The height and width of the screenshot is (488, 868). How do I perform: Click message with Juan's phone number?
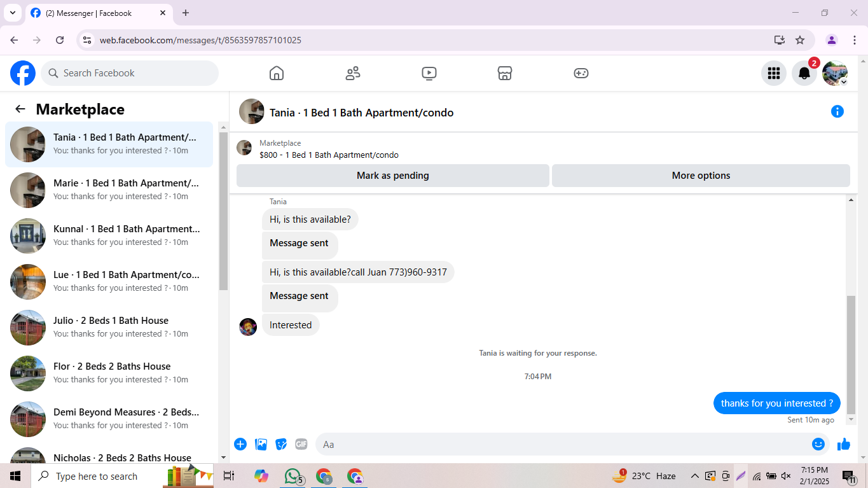pos(358,272)
